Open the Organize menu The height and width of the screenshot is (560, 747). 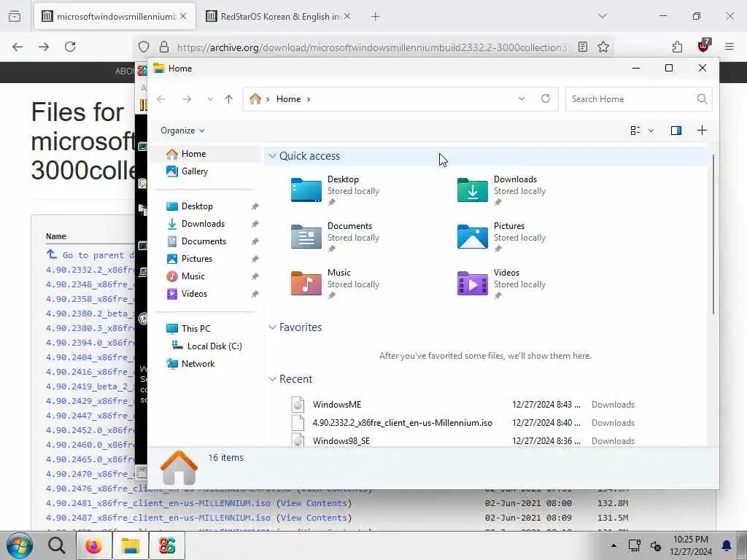182,131
